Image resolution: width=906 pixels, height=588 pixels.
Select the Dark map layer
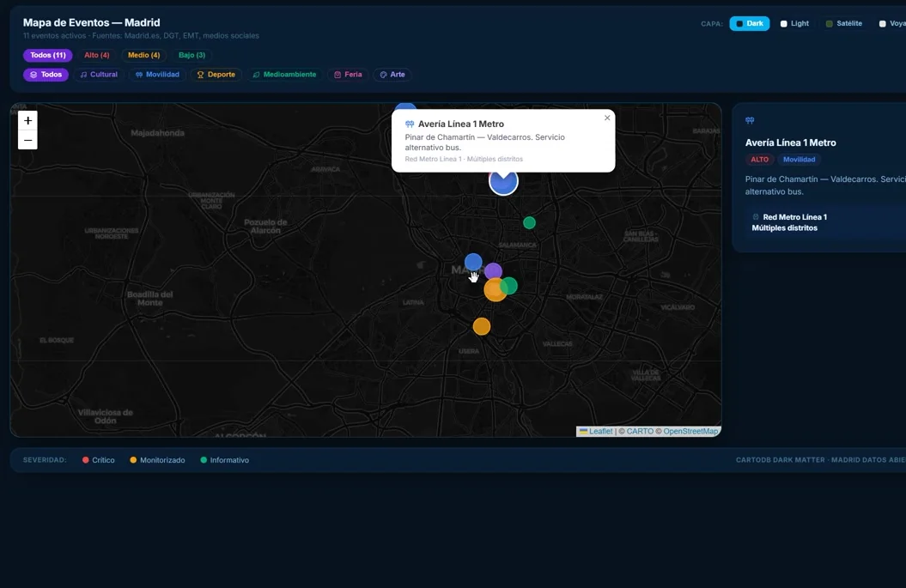click(x=749, y=24)
